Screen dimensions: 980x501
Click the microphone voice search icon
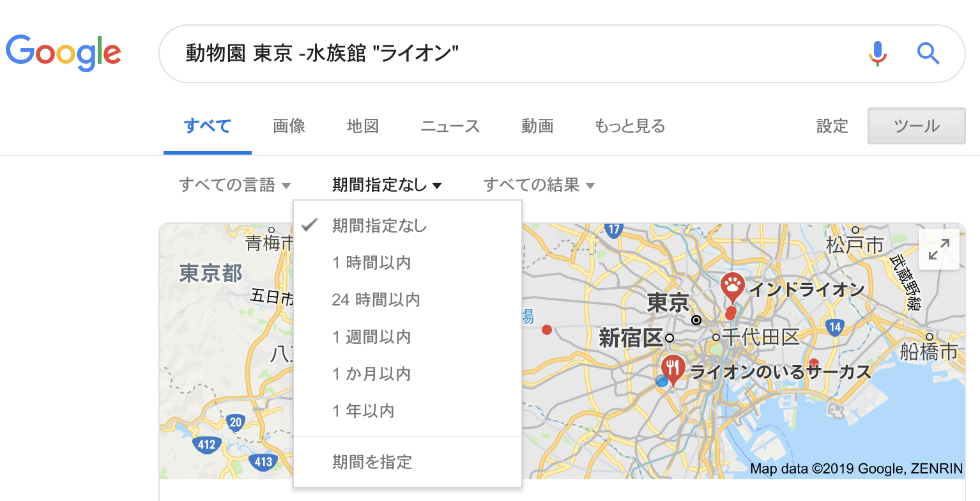click(x=878, y=54)
